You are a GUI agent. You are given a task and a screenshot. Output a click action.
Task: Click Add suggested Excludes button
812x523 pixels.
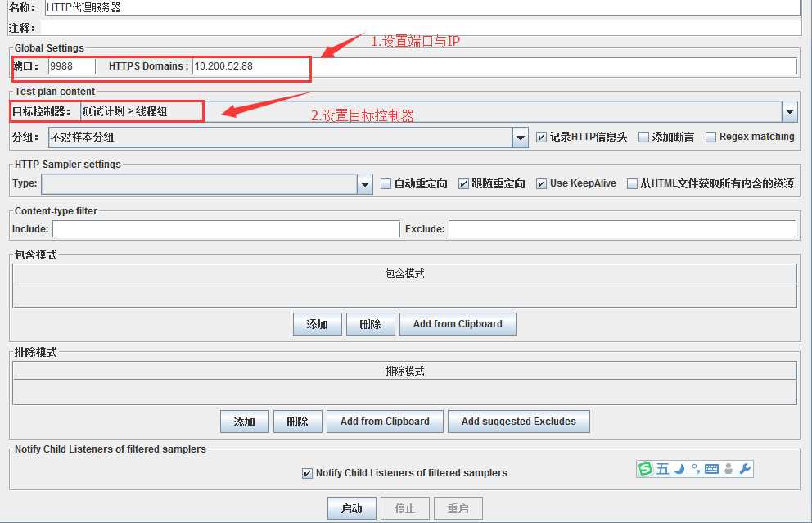pos(519,422)
